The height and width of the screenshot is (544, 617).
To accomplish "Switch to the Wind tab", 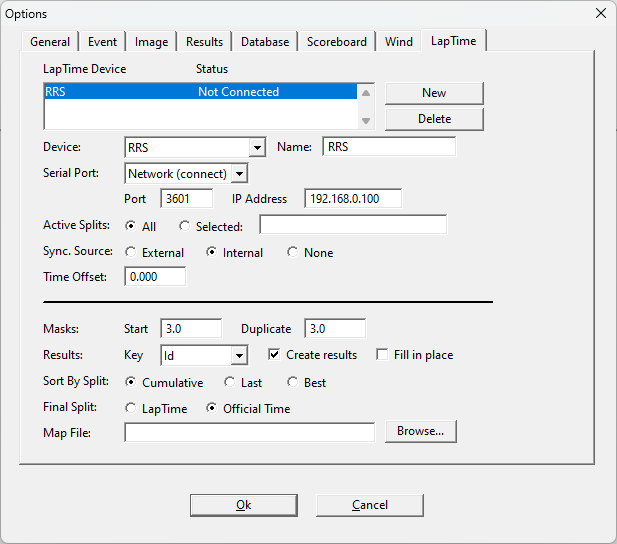I will click(399, 42).
